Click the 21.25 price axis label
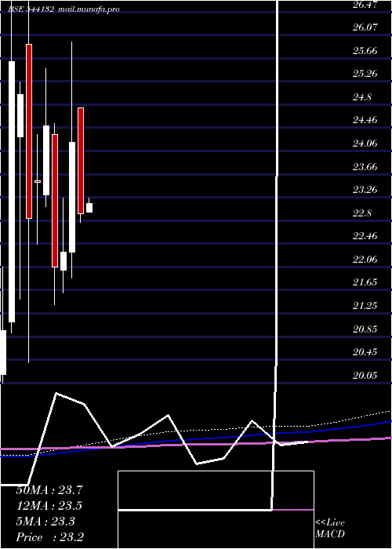 (365, 306)
